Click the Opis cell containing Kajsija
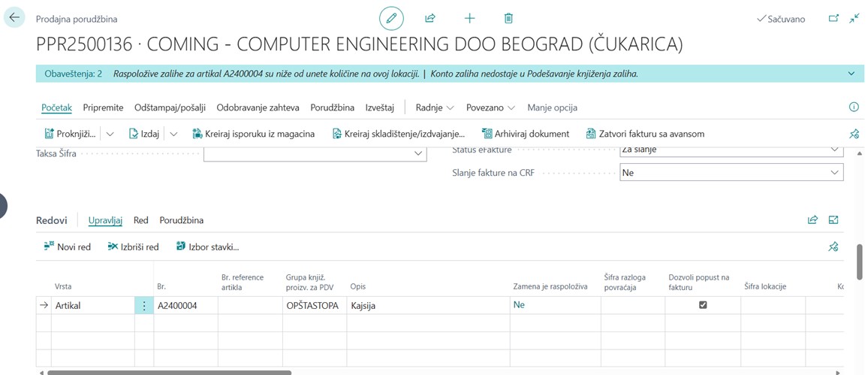This screenshot has width=868, height=375. [427, 305]
